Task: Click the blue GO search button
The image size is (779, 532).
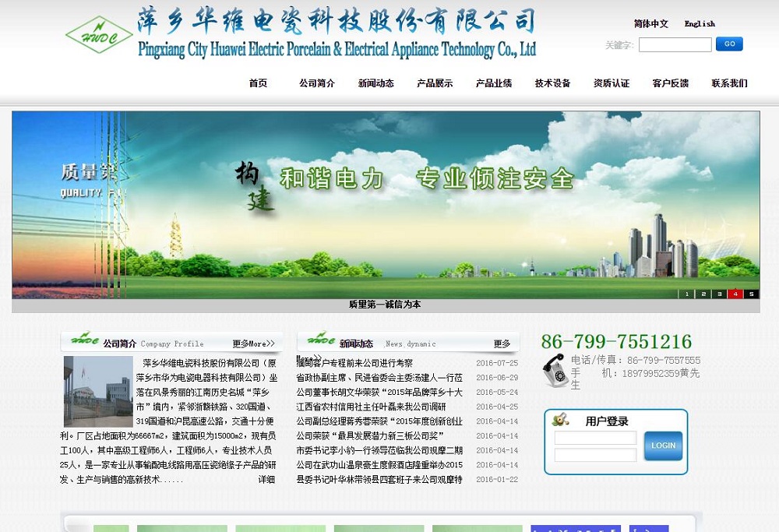Action: coord(729,44)
